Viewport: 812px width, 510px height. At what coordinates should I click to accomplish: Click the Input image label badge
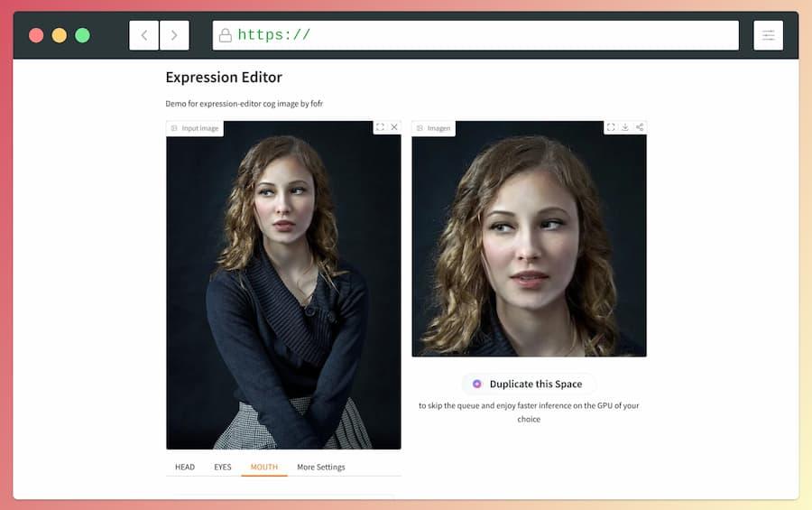(x=195, y=128)
